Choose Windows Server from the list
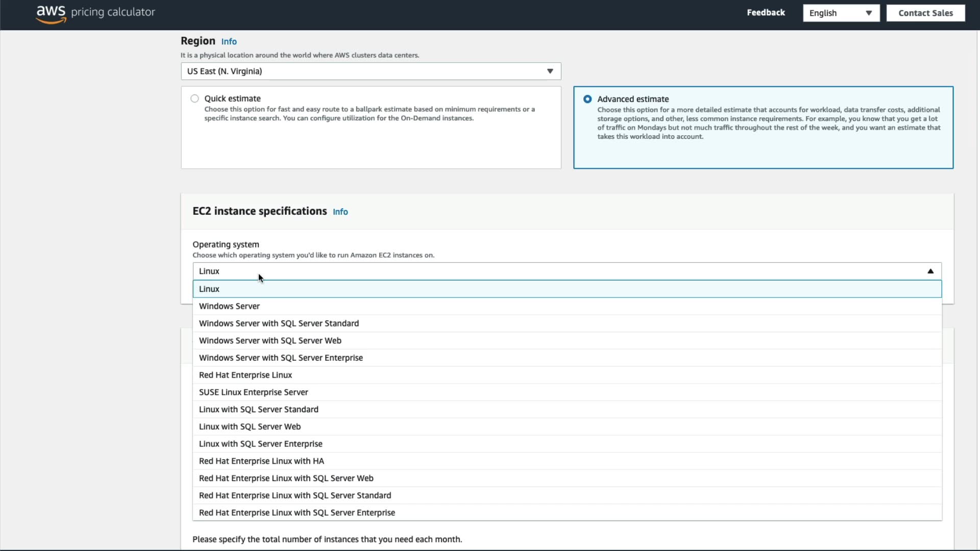 [x=229, y=307]
